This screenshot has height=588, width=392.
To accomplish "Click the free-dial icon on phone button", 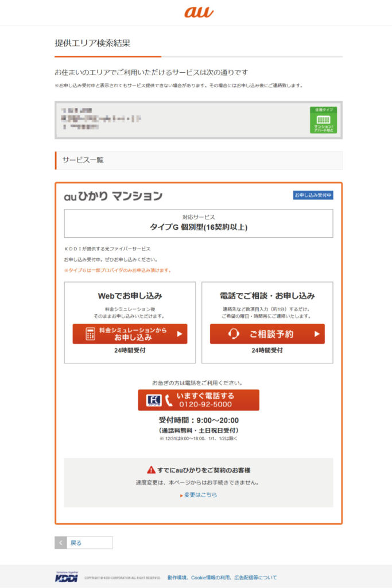I will click(x=154, y=400).
